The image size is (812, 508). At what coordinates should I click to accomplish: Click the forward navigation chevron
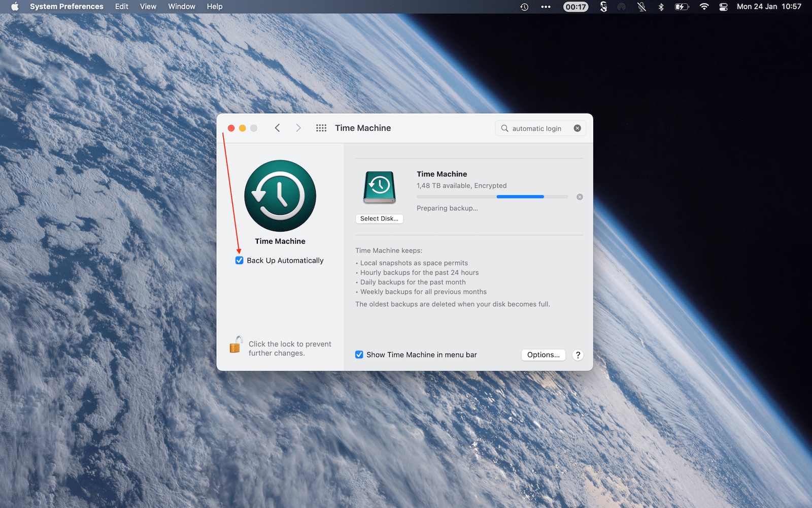pyautogui.click(x=298, y=128)
